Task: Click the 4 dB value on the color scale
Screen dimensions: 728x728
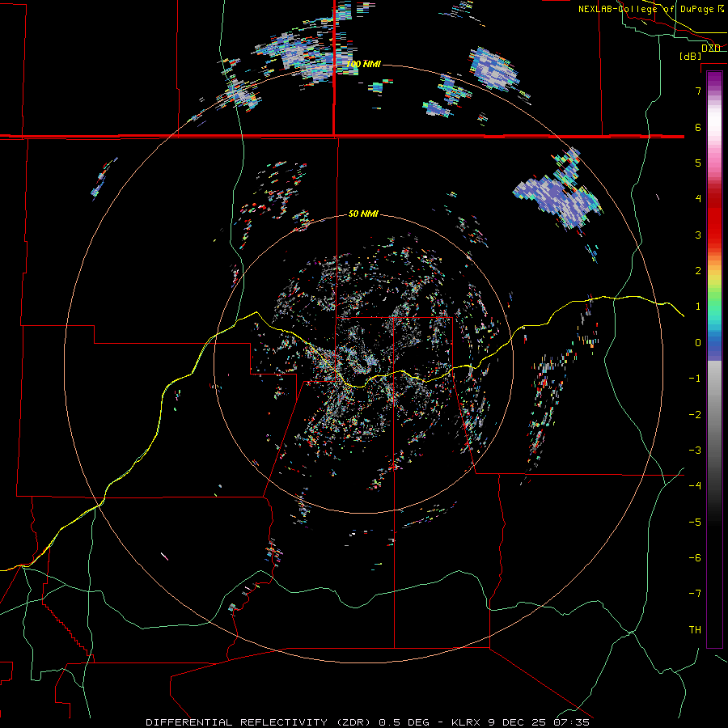Action: pyautogui.click(x=698, y=198)
